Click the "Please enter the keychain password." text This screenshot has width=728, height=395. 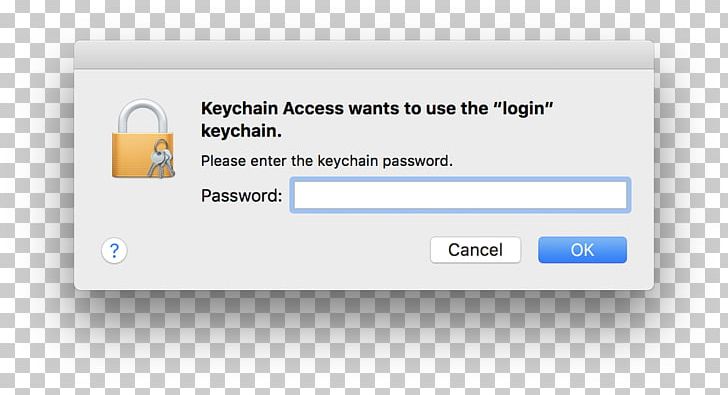point(326,161)
